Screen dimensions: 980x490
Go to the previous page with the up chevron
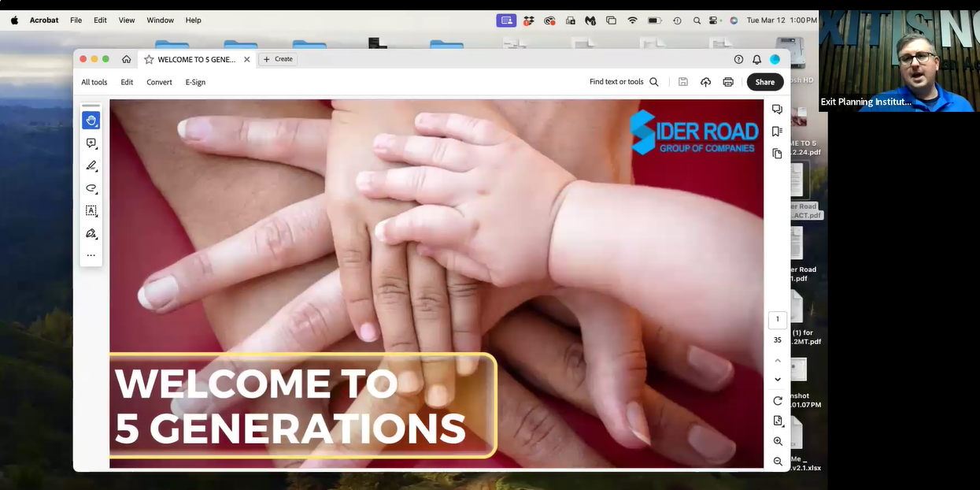(778, 360)
